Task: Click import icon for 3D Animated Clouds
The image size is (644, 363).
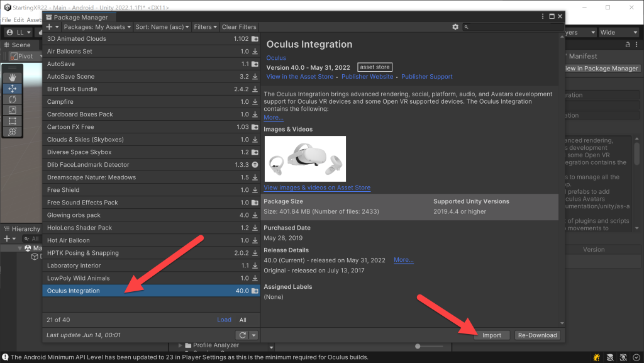Action: [x=255, y=38]
